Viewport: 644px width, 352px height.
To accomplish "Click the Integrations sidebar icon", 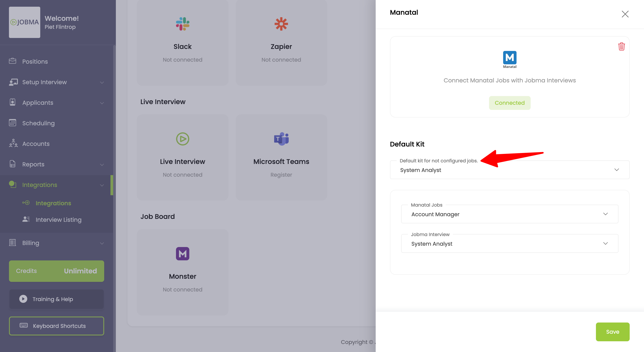I will tap(13, 184).
